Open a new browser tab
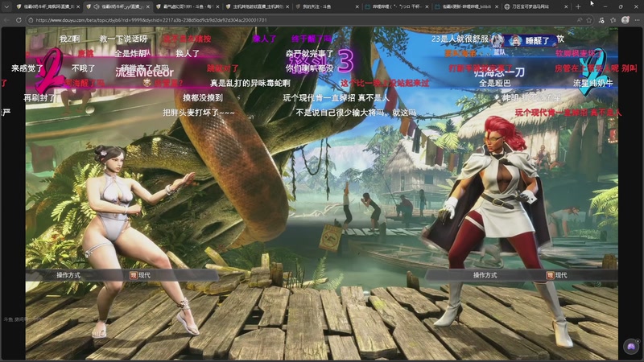The width and height of the screenshot is (644, 362). (x=578, y=6)
